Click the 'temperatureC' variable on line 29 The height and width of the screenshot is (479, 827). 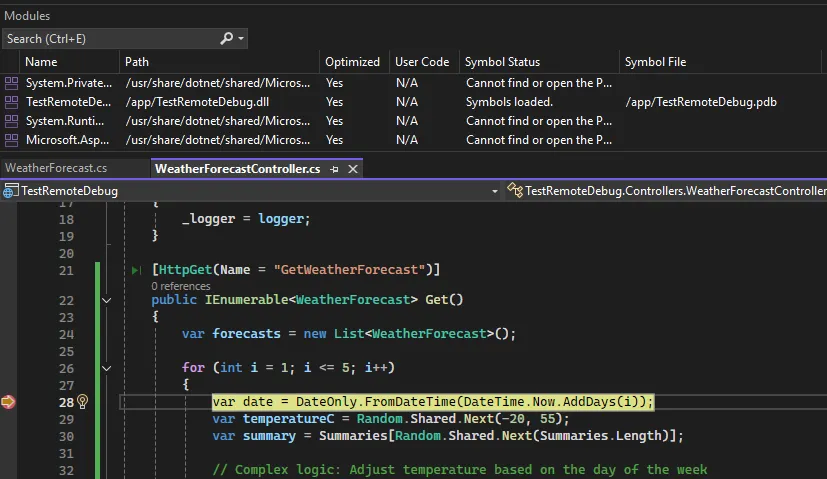[288, 419]
